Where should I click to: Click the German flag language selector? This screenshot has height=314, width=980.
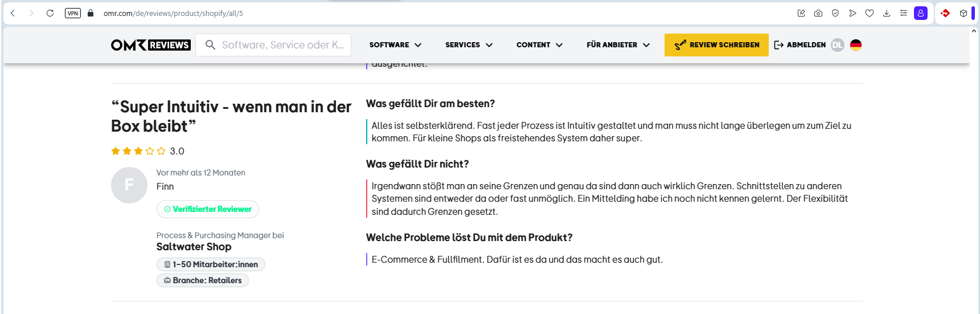click(x=856, y=45)
